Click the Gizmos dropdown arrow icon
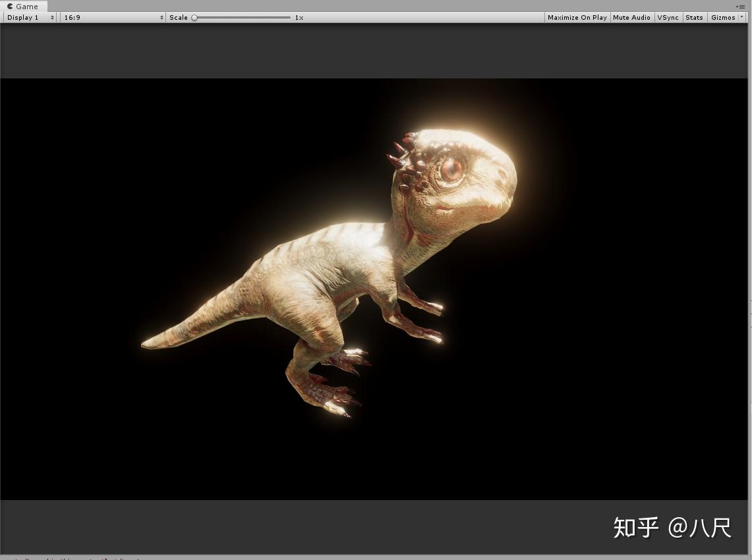The width and height of the screenshot is (752, 560). [741, 17]
